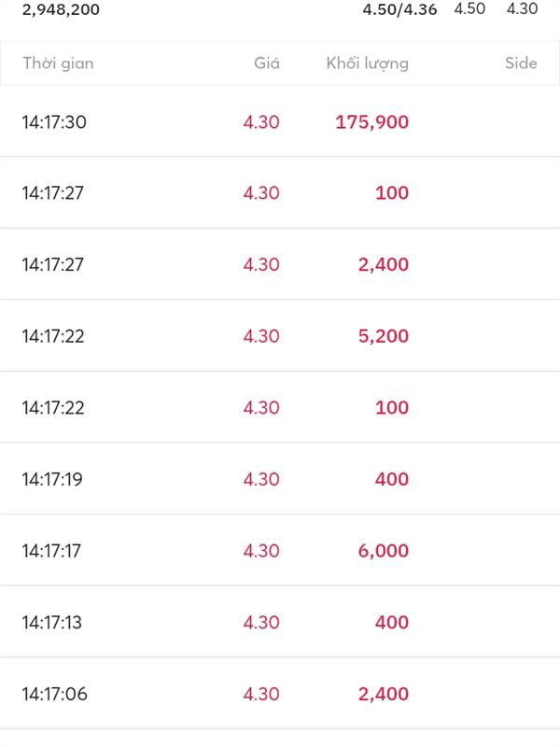Click the 4.30 price at 14:17:30
560x747 pixels.
[x=261, y=122]
